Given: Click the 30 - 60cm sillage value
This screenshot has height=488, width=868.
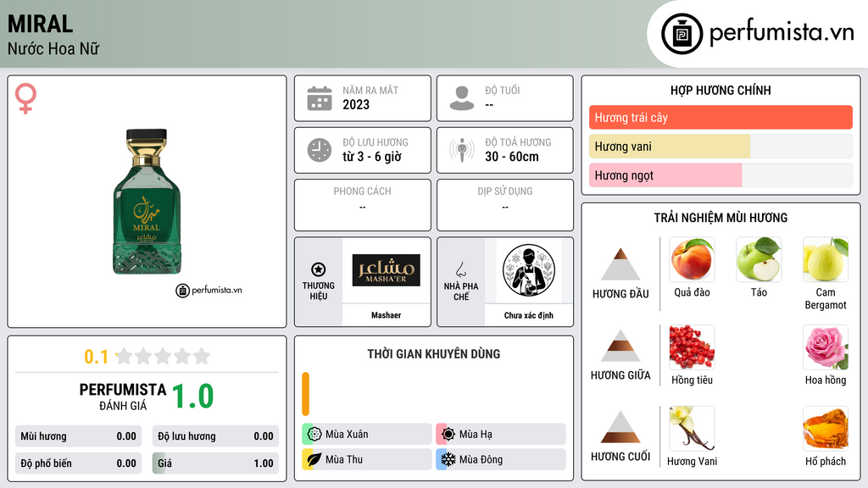Looking at the screenshot, I should [512, 157].
